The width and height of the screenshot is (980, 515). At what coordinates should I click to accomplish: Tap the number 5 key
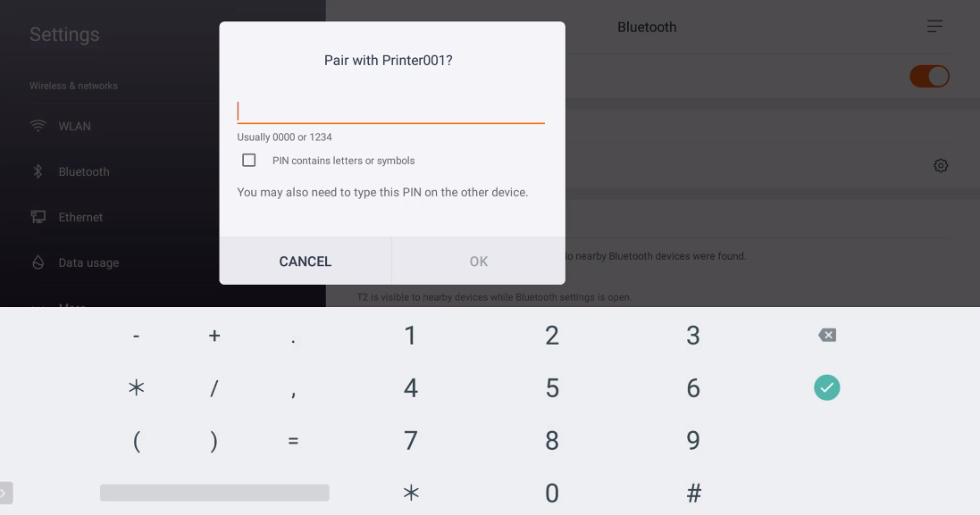(552, 387)
